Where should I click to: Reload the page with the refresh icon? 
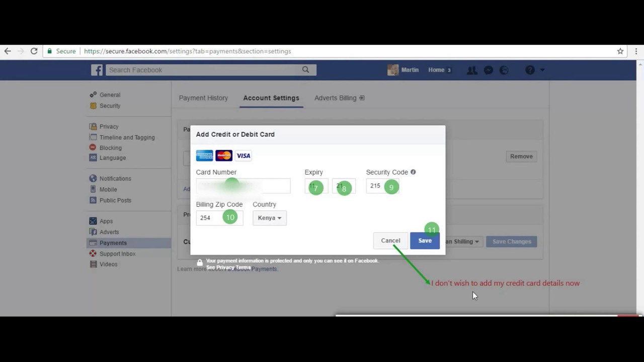(x=34, y=51)
